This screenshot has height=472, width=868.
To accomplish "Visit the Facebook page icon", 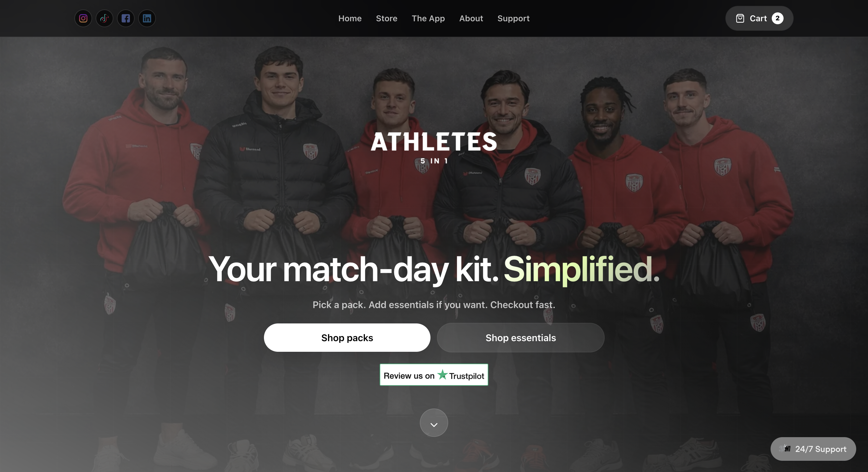I will pyautogui.click(x=126, y=18).
